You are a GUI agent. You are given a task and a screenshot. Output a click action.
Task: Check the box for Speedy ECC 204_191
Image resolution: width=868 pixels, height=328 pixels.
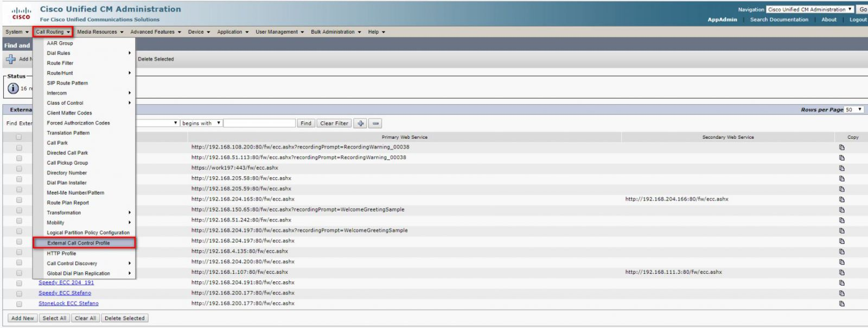pos(19,283)
